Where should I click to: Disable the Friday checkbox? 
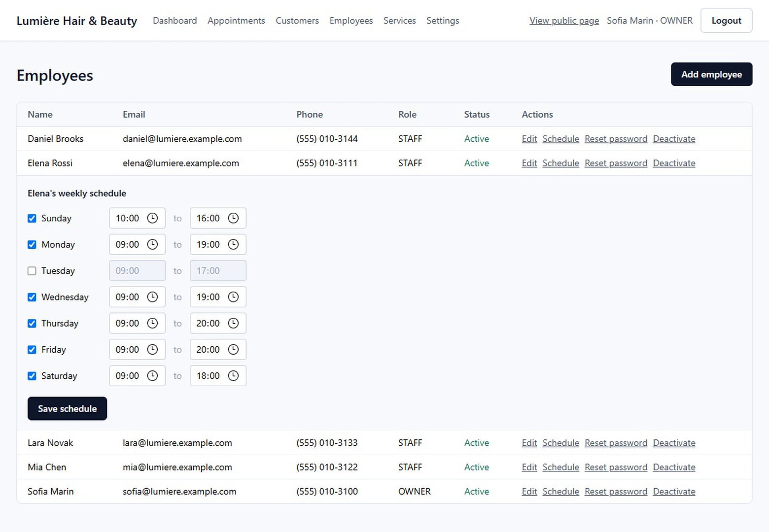(32, 350)
